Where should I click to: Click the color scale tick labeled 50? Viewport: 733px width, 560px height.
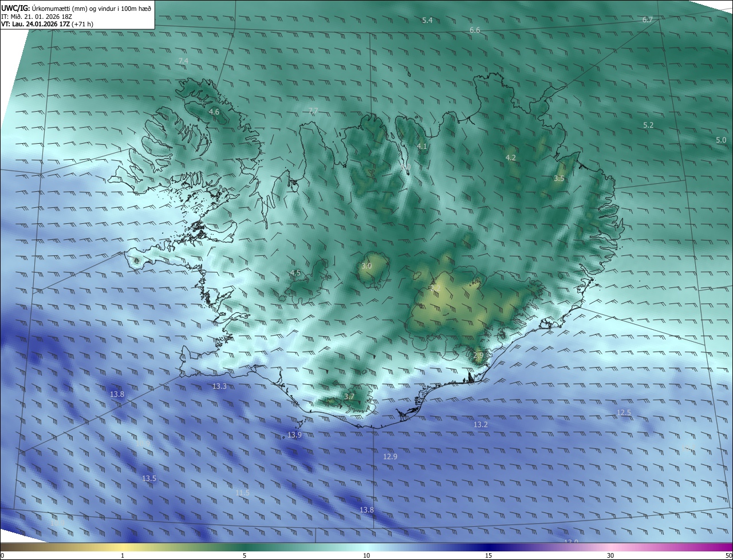(x=728, y=555)
